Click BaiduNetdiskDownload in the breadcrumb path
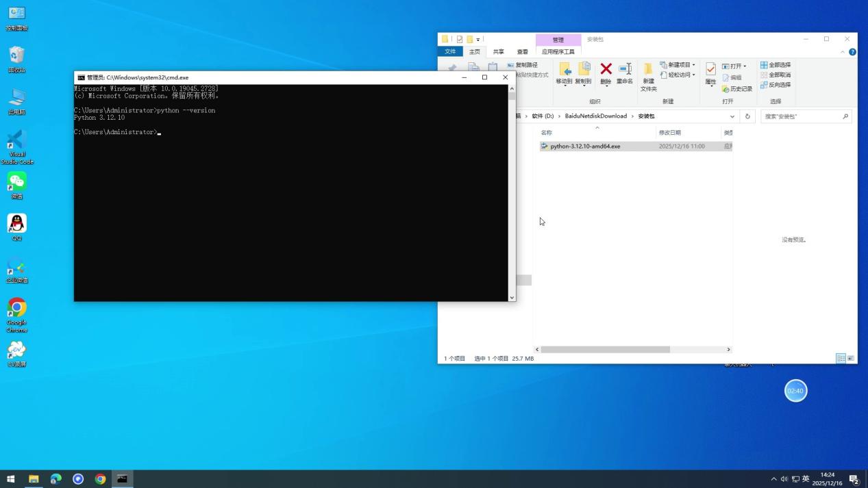This screenshot has height=488, width=868. (595, 116)
